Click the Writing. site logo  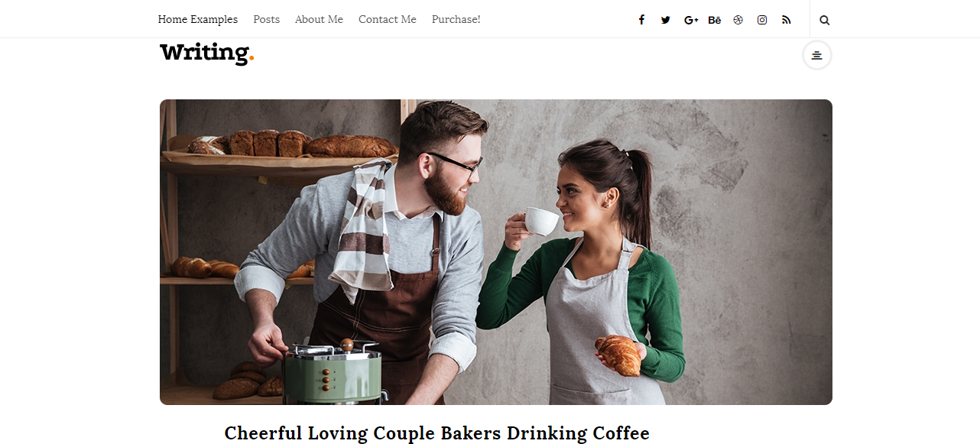(206, 53)
